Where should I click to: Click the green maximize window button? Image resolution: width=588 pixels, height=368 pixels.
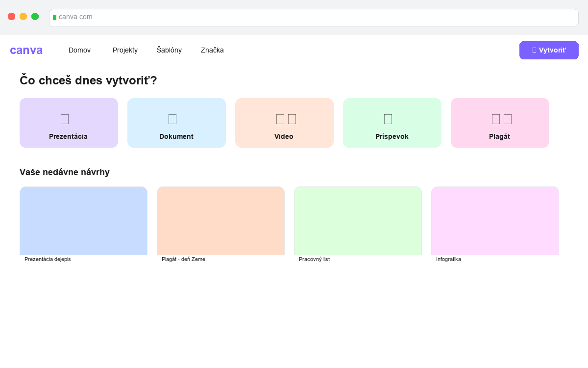pyautogui.click(x=35, y=17)
